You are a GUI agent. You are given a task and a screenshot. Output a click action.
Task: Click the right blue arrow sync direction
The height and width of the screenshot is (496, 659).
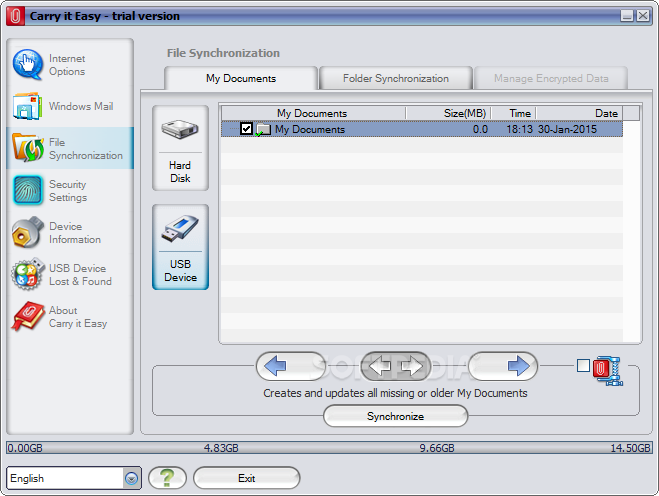(x=503, y=366)
